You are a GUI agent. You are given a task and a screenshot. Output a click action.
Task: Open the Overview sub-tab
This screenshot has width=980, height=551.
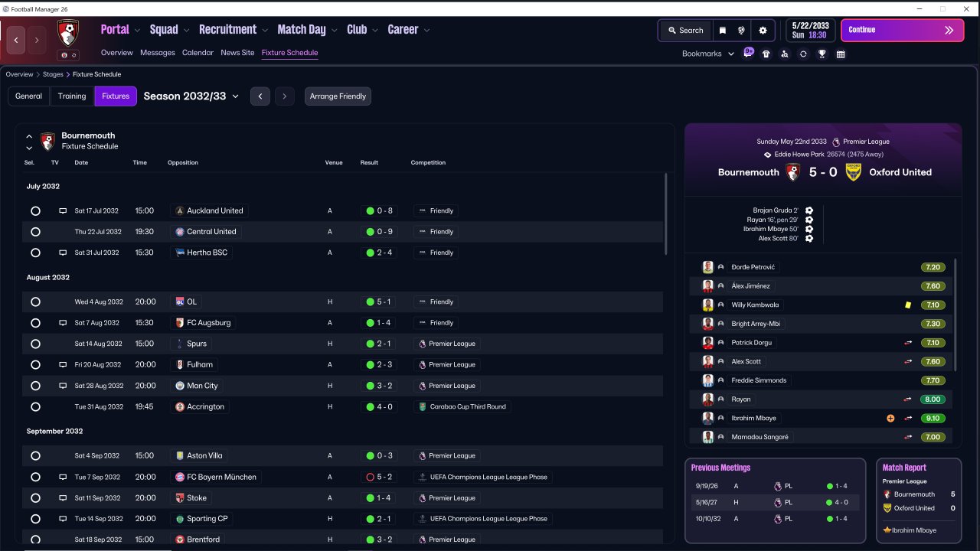117,53
